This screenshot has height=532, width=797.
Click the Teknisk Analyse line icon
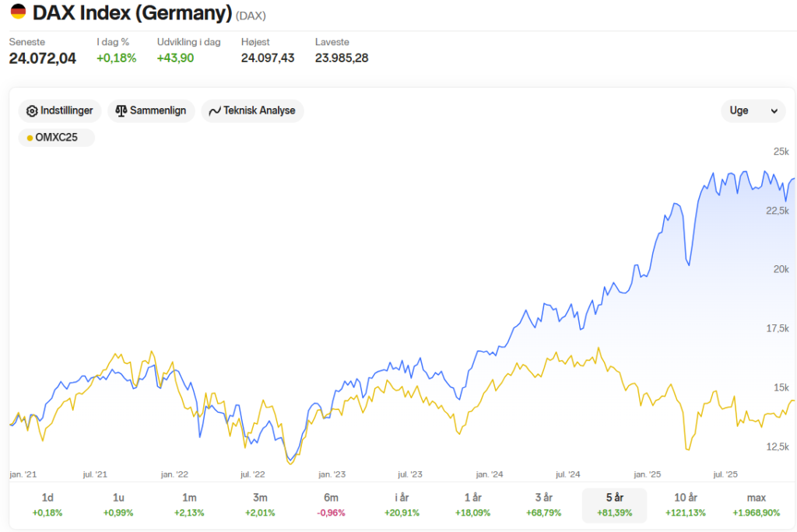click(215, 110)
